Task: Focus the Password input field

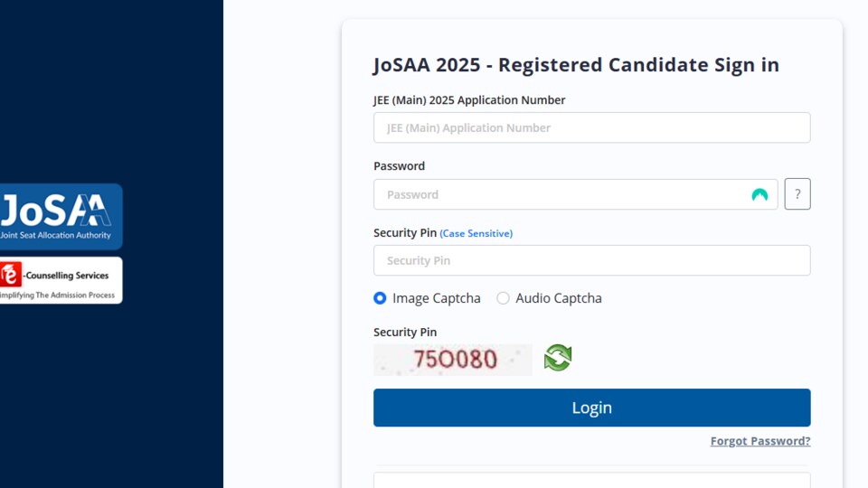Action: [576, 194]
